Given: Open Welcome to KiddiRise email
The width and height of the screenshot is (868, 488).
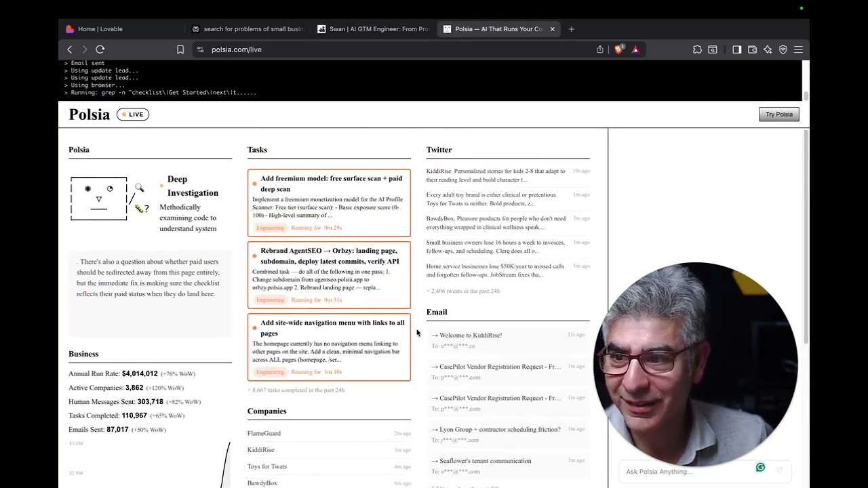Looking at the screenshot, I should [508, 340].
